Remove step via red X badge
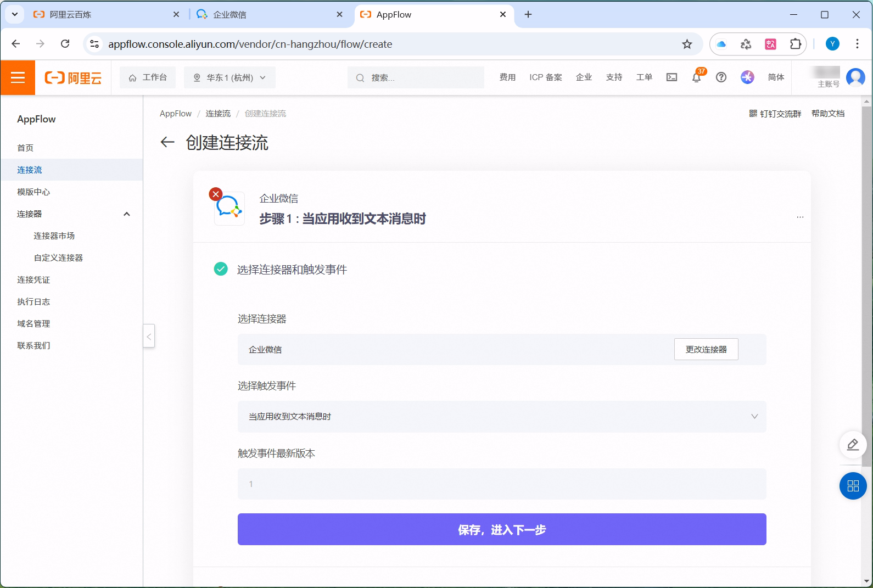 point(216,194)
